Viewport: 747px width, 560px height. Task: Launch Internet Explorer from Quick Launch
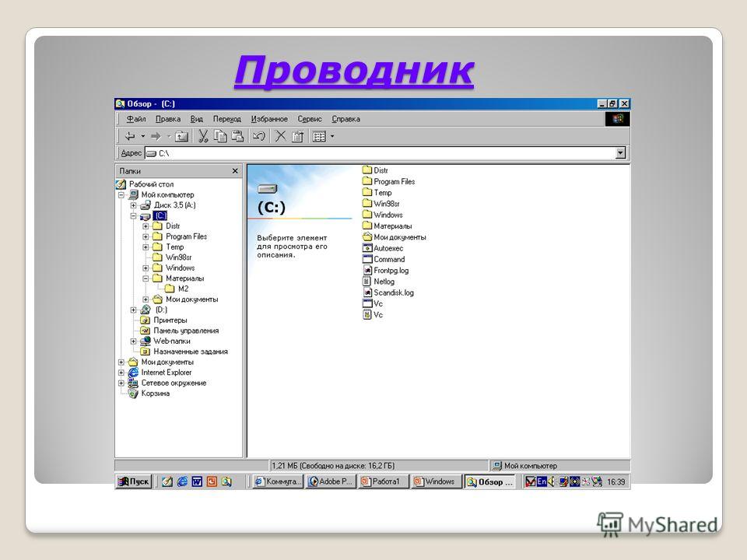182,482
